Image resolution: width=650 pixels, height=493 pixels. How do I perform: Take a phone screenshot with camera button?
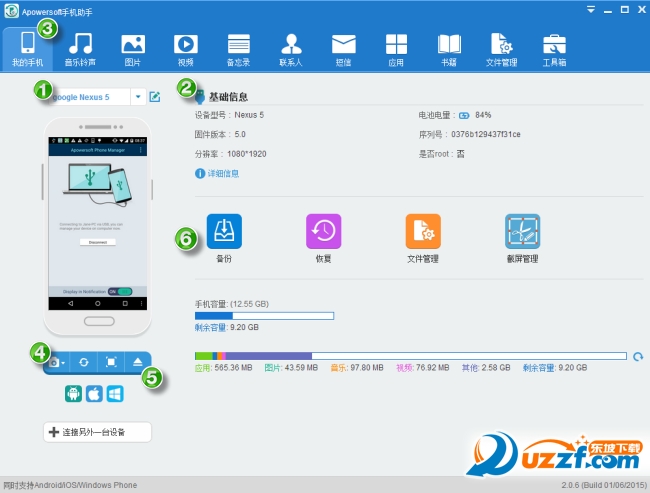[x=54, y=362]
